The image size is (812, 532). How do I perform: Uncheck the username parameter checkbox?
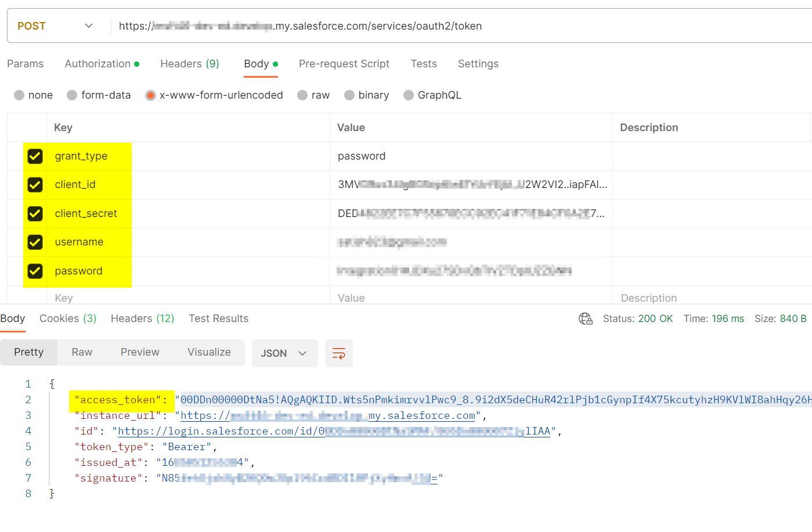point(35,242)
